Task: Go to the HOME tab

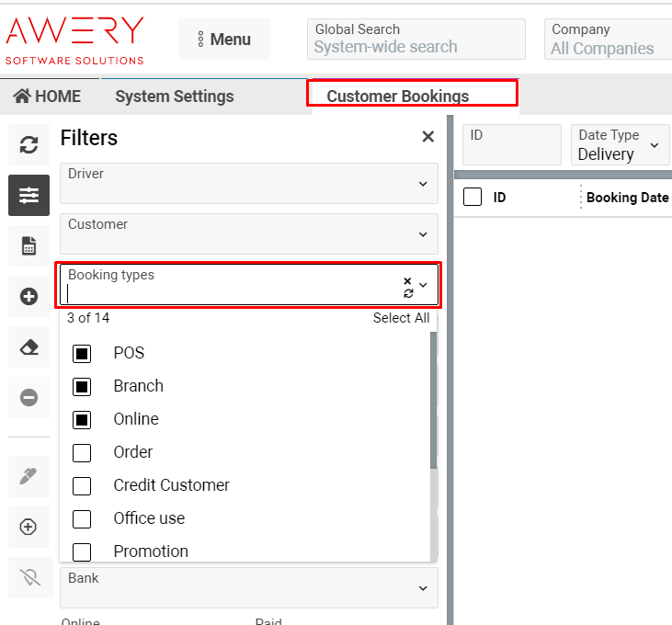Action: click(47, 97)
